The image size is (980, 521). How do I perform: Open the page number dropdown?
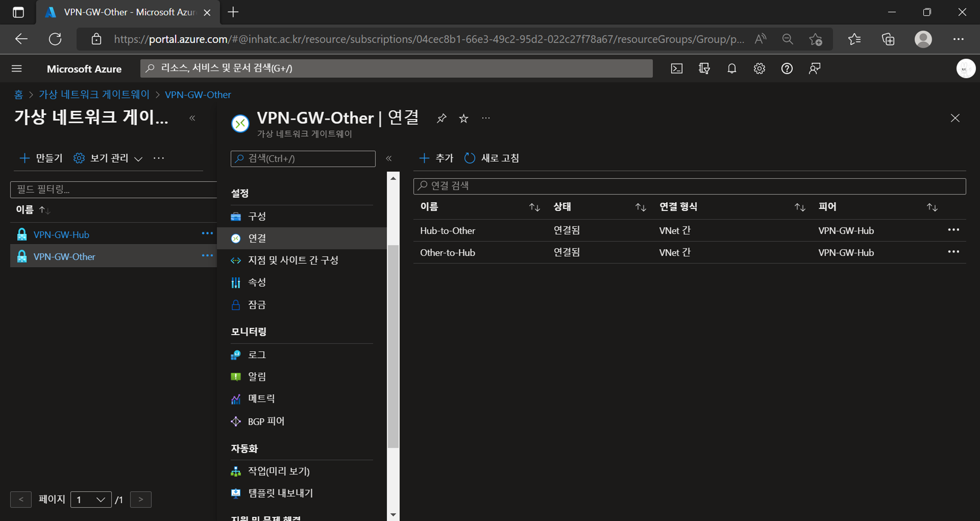(91, 499)
